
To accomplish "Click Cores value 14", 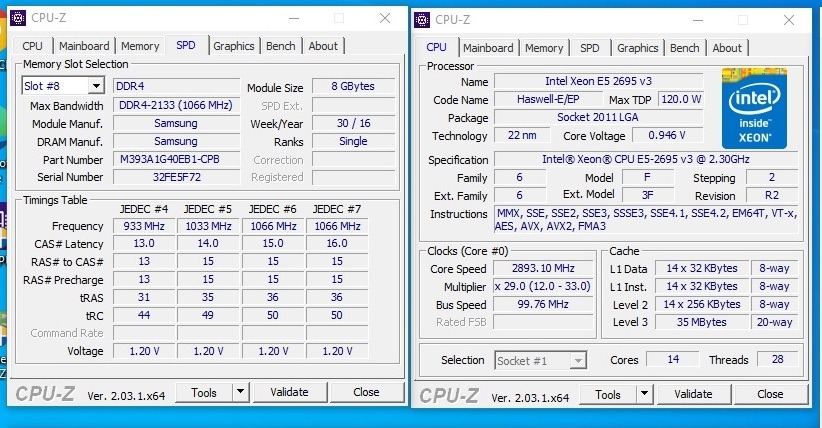I will [673, 359].
